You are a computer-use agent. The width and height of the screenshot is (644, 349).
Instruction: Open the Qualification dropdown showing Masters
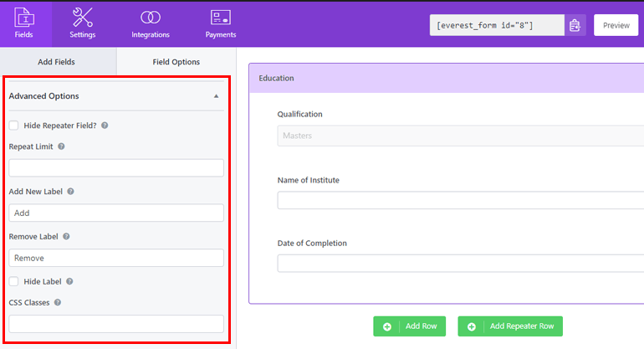pos(460,136)
